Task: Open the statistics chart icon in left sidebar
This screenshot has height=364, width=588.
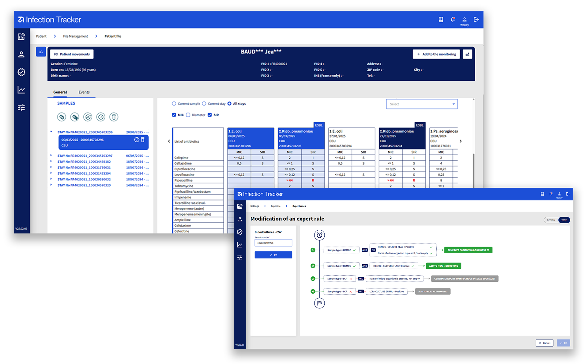Action: click(x=21, y=90)
